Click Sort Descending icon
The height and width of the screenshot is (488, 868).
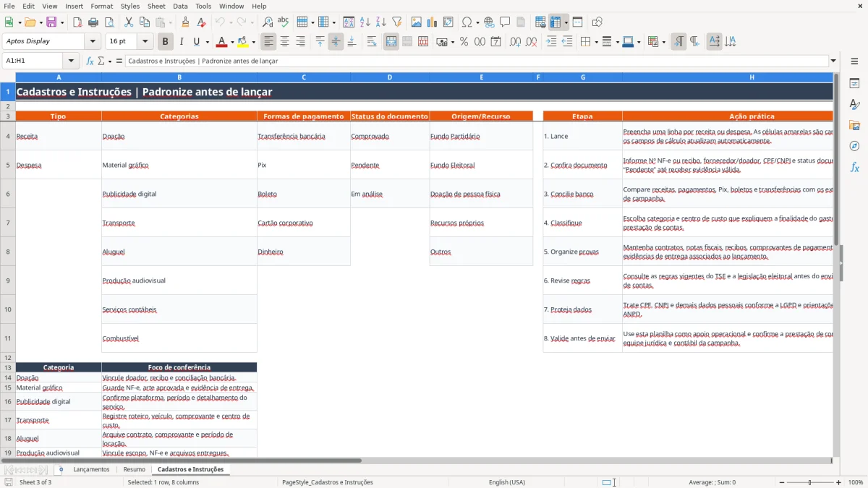[x=380, y=22]
